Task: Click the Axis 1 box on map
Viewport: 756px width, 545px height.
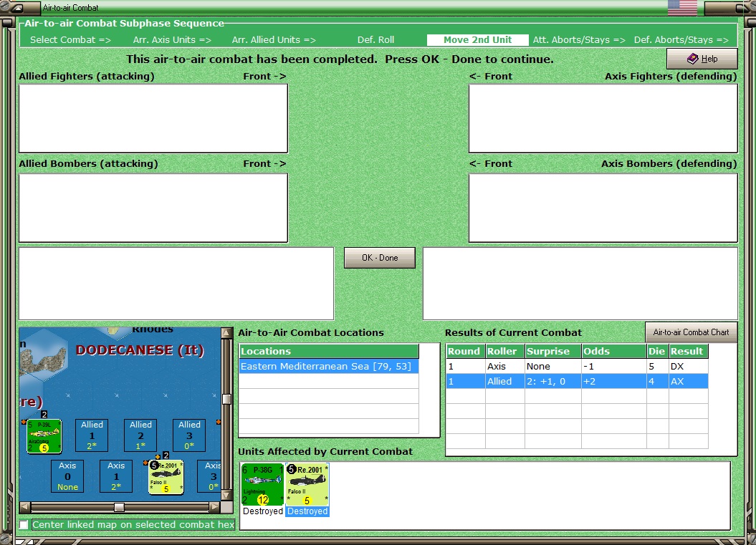Action: point(115,476)
